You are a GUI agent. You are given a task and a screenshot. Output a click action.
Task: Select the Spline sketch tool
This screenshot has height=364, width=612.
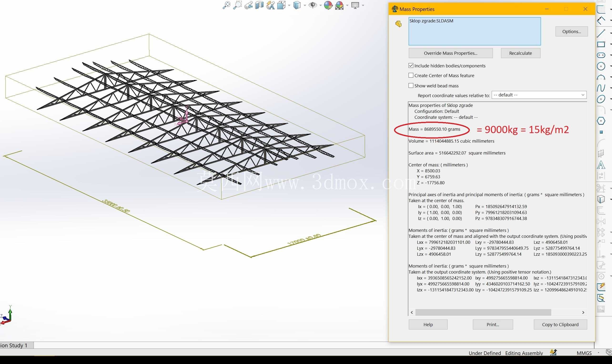(x=601, y=88)
